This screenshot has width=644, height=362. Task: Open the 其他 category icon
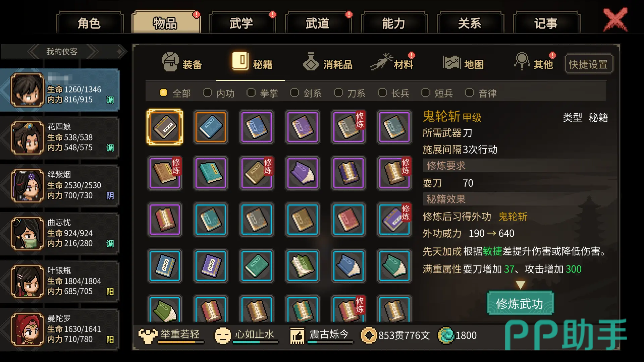[522, 62]
